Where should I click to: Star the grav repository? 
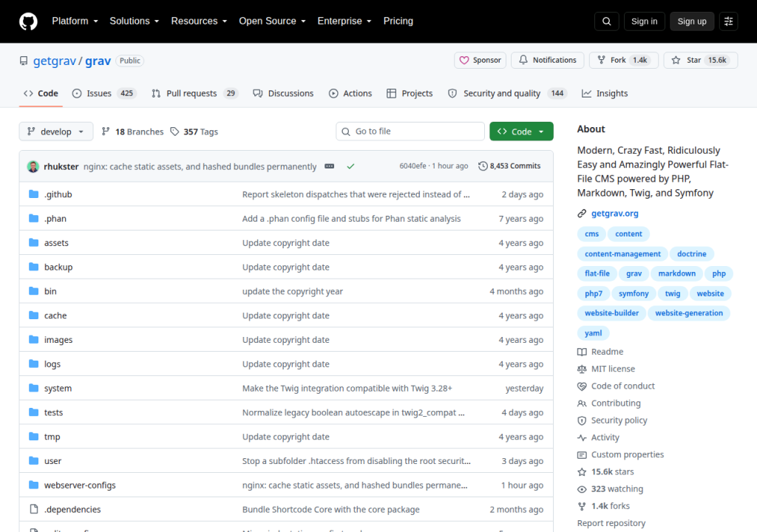(701, 61)
